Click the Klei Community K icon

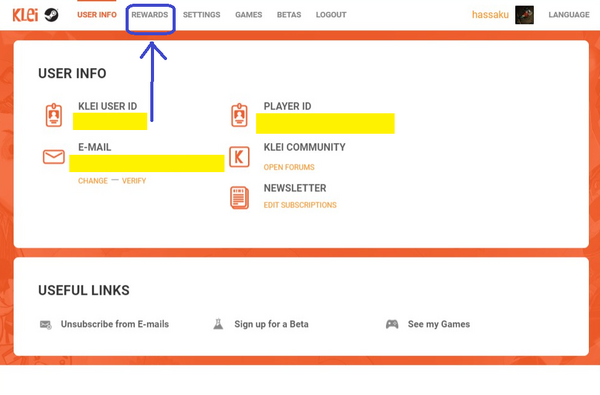click(240, 157)
